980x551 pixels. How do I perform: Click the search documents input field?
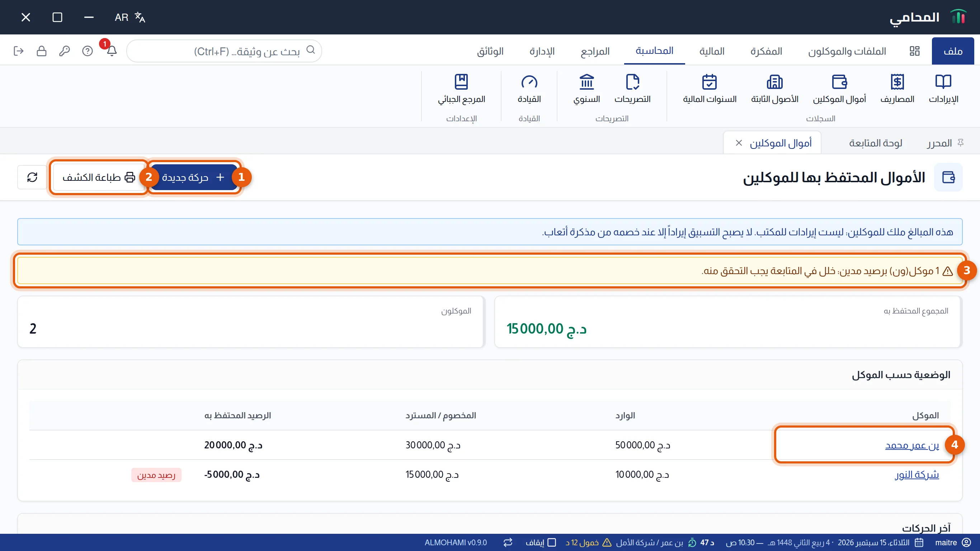tap(224, 51)
